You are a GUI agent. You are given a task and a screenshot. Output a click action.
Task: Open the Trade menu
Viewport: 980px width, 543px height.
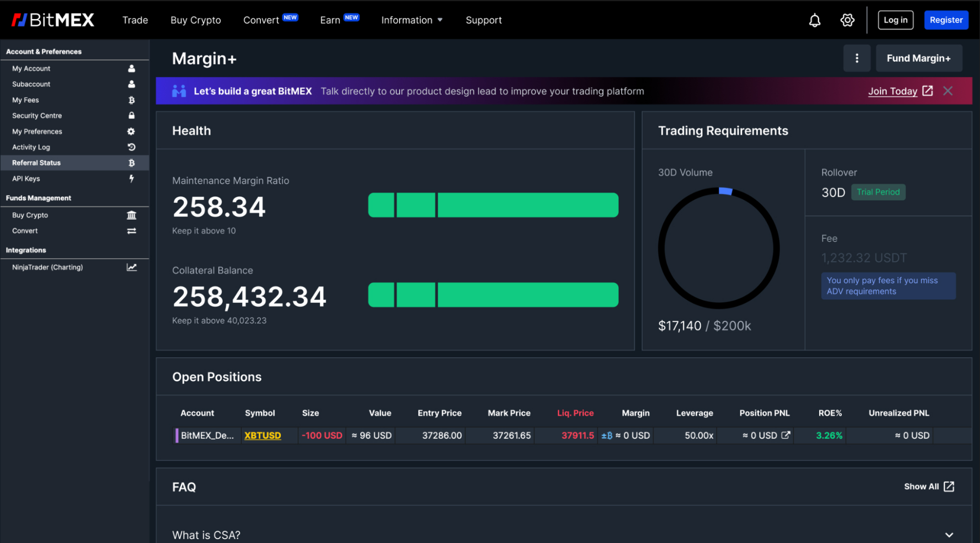click(x=135, y=20)
